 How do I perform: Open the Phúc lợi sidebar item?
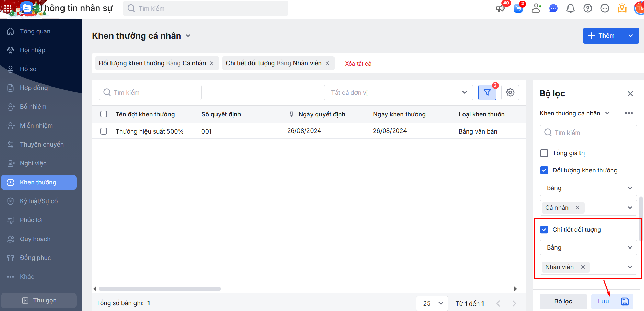tap(39, 220)
